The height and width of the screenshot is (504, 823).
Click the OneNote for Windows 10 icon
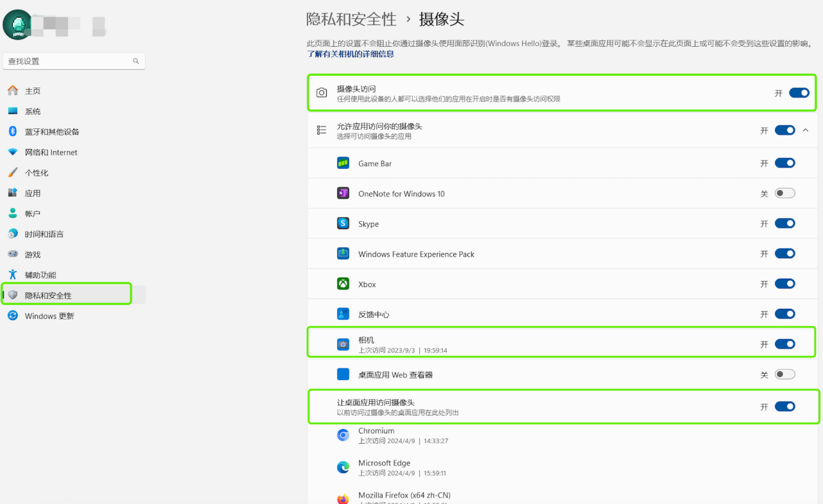(343, 193)
